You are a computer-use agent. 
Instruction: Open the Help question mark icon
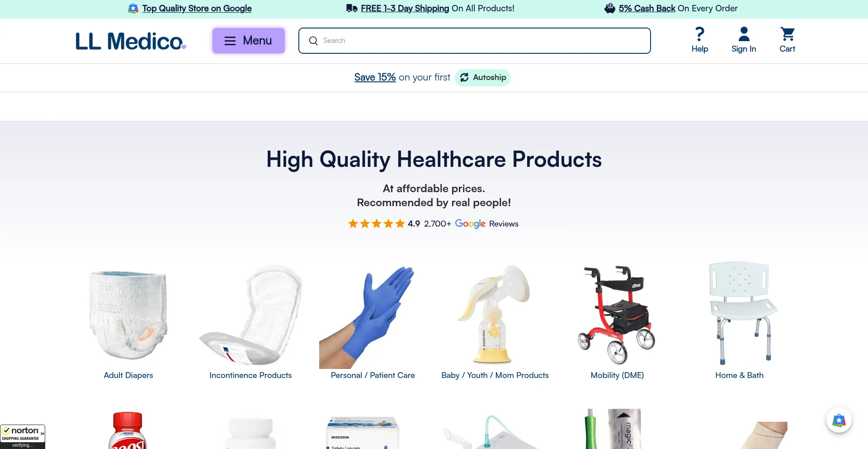click(x=699, y=34)
